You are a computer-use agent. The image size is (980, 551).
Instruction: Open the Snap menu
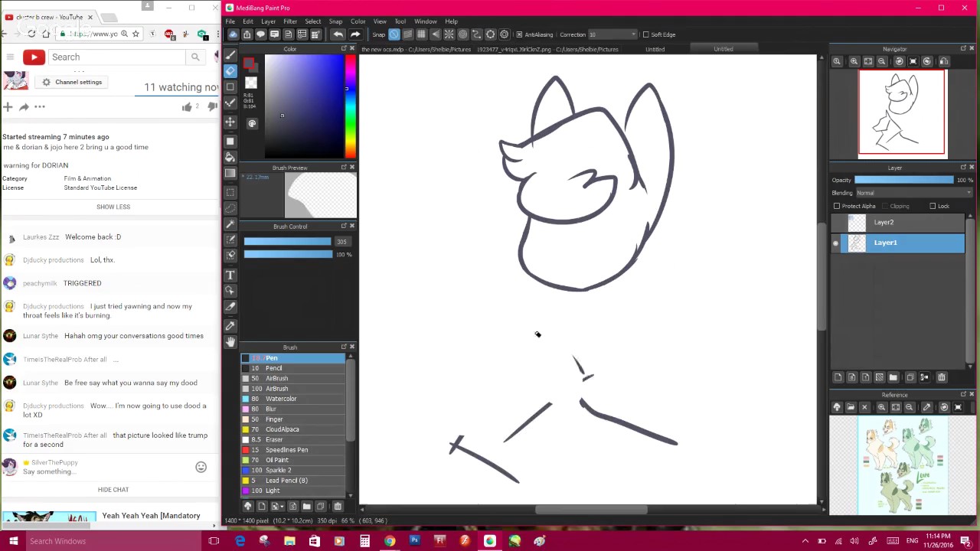click(x=335, y=21)
